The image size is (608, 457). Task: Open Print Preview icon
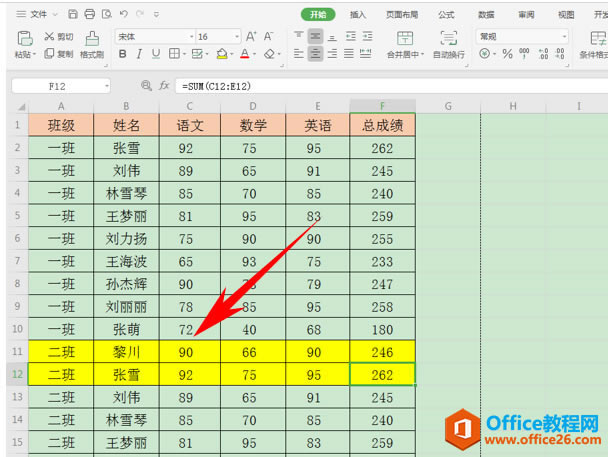[x=107, y=14]
